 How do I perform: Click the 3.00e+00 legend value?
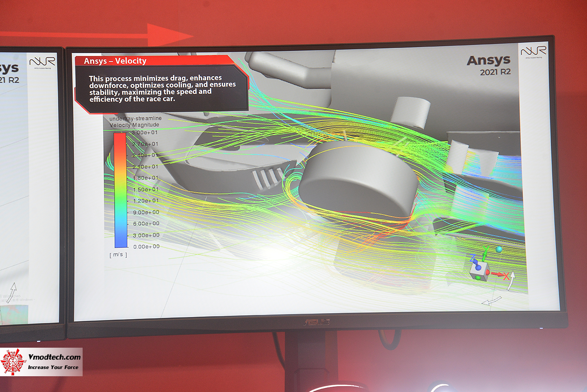(146, 235)
